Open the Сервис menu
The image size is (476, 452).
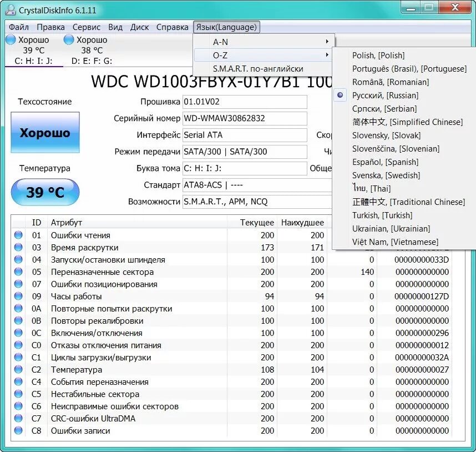tap(87, 27)
